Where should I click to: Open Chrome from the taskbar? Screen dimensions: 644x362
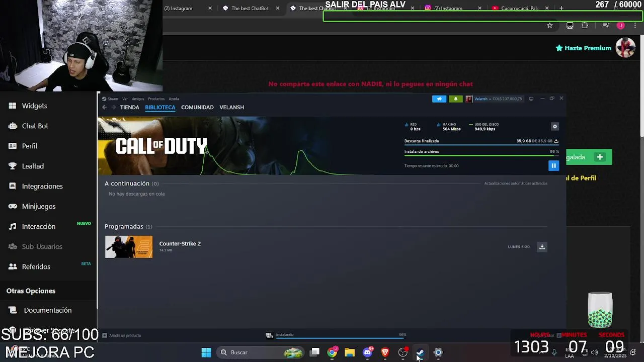click(x=332, y=352)
